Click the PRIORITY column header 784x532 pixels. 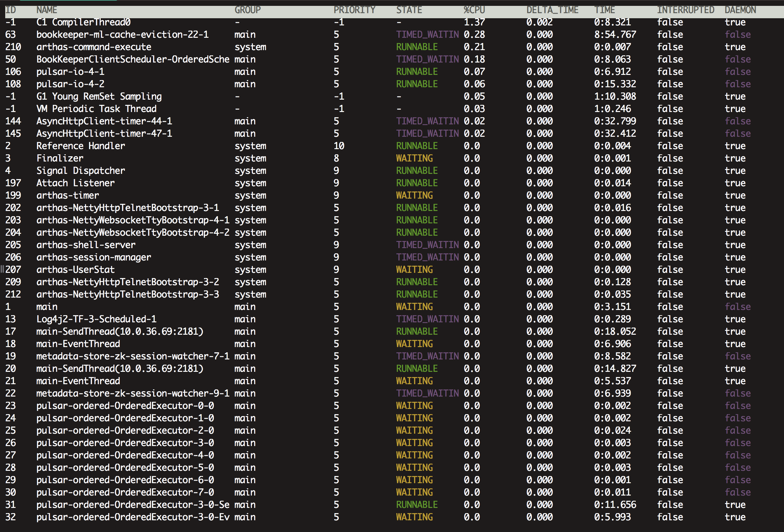(x=354, y=10)
